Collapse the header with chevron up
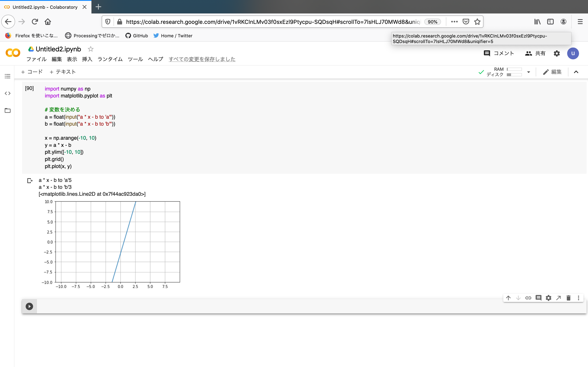 pos(576,72)
